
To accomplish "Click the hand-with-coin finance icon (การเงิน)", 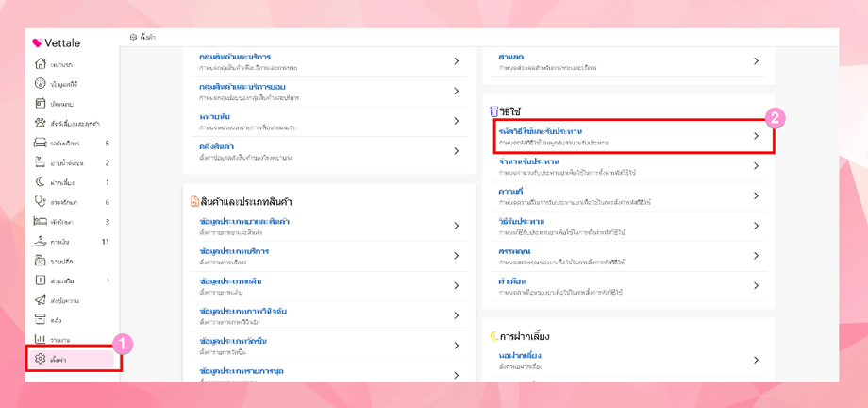I will (41, 242).
